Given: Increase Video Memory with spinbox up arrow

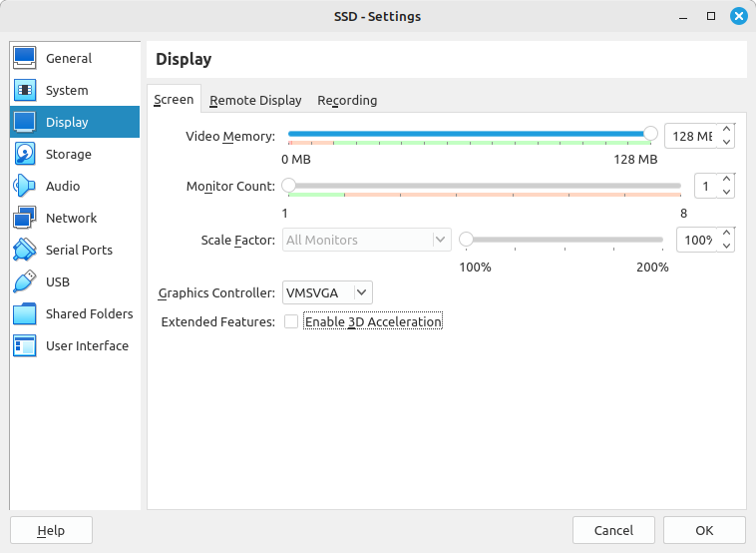Looking at the screenshot, I should (726, 129).
